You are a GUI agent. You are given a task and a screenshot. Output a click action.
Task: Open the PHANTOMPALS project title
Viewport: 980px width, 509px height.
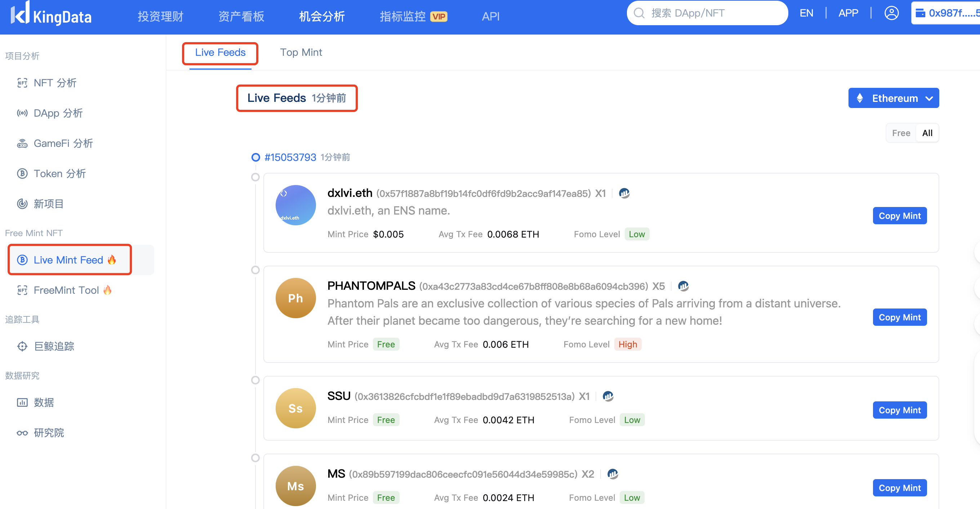tap(371, 286)
